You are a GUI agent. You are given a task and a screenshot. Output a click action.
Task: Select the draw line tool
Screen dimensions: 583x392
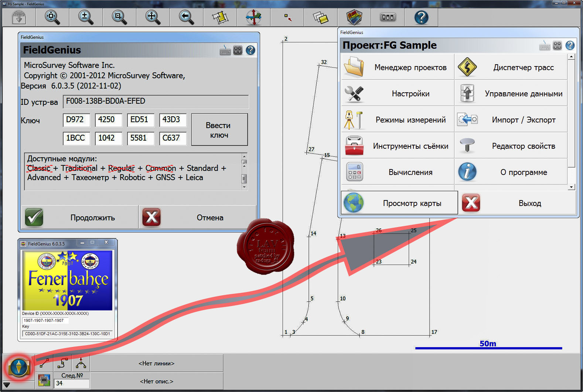pyautogui.click(x=44, y=364)
